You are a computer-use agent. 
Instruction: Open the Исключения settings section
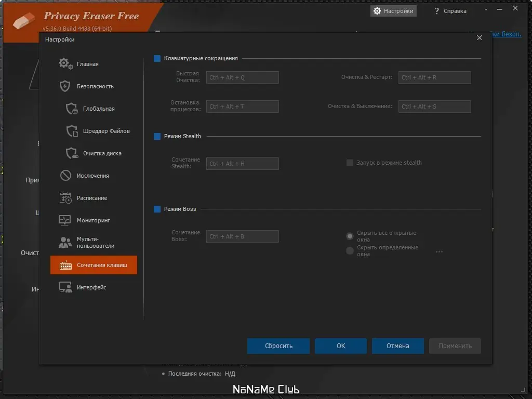point(94,176)
